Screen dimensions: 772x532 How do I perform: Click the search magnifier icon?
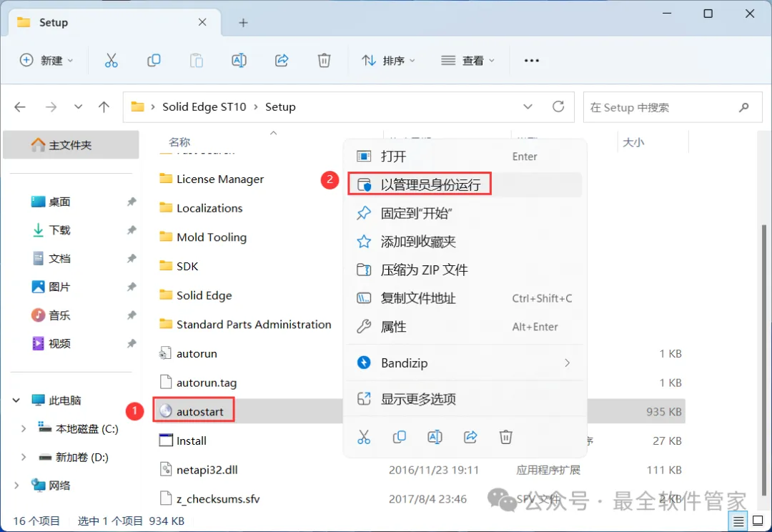[744, 107]
